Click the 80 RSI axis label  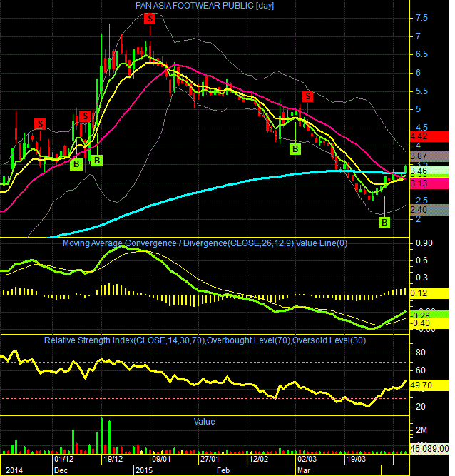point(421,353)
